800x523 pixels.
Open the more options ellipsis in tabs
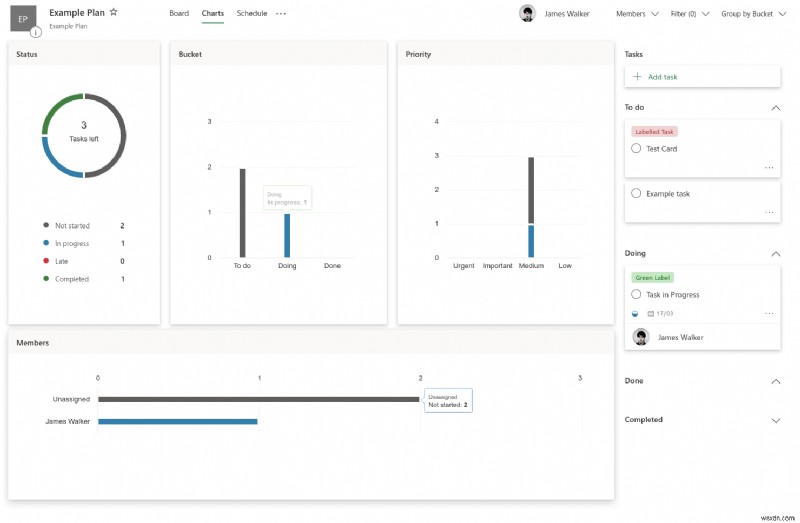[281, 14]
